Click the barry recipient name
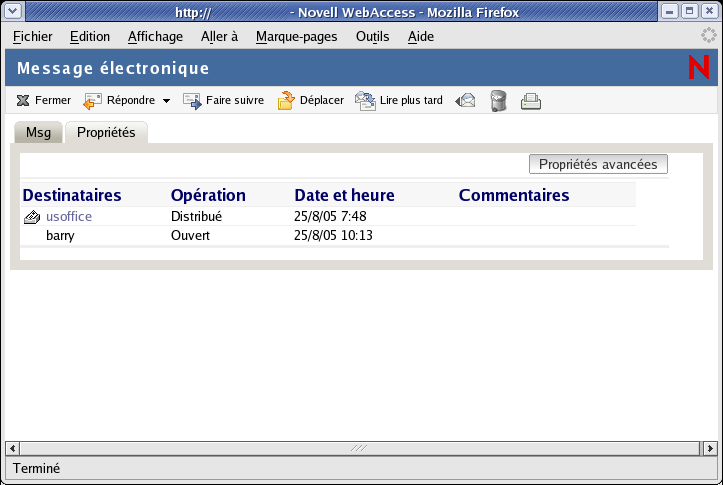The height and width of the screenshot is (485, 723). click(x=60, y=236)
